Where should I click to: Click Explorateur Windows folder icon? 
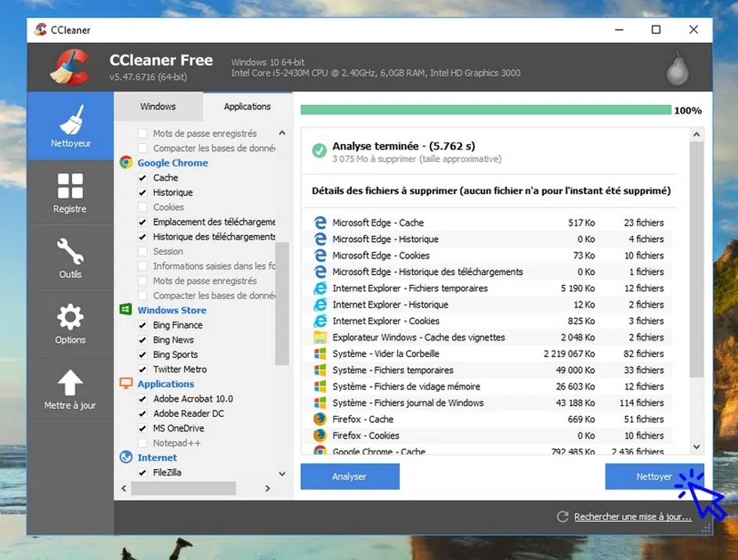point(320,337)
